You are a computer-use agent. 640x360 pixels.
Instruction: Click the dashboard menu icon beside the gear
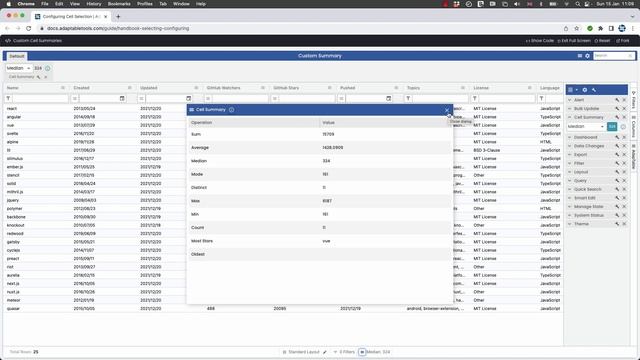[x=580, y=56]
